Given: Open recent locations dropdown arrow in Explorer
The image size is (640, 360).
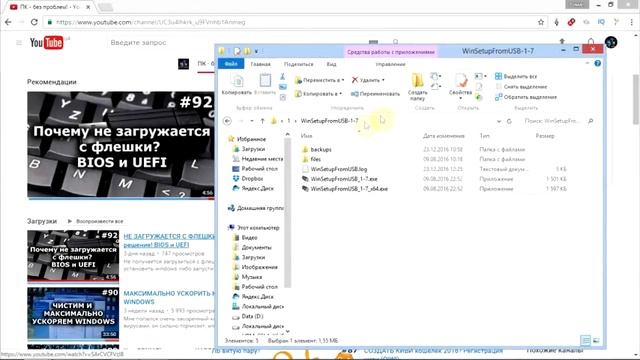Looking at the screenshot, I should tap(252, 121).
